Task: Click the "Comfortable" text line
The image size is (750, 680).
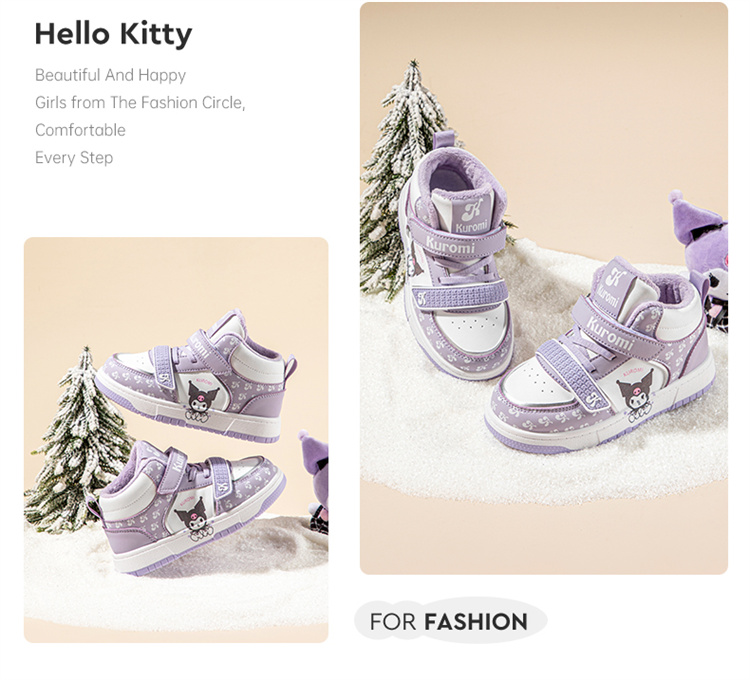Action: pos(80,130)
